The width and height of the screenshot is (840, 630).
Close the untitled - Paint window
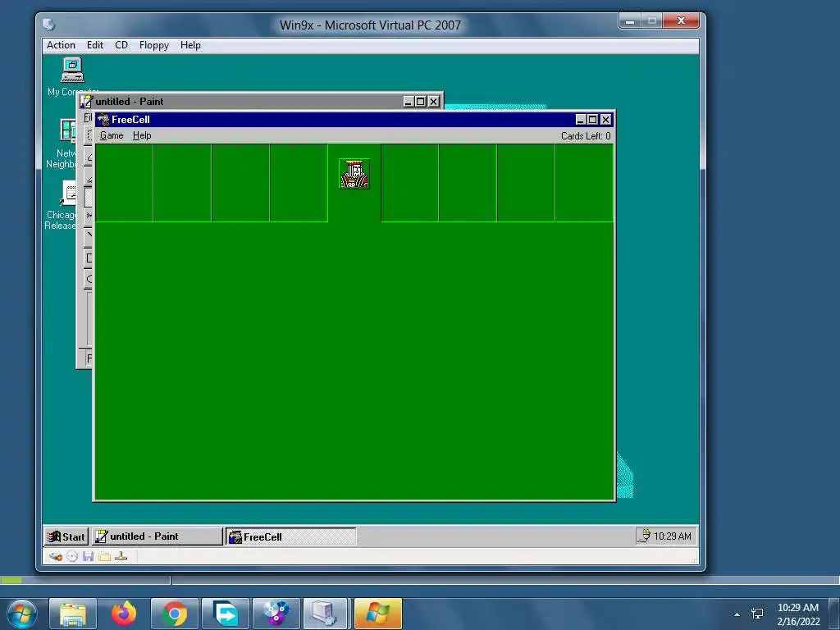coord(433,101)
